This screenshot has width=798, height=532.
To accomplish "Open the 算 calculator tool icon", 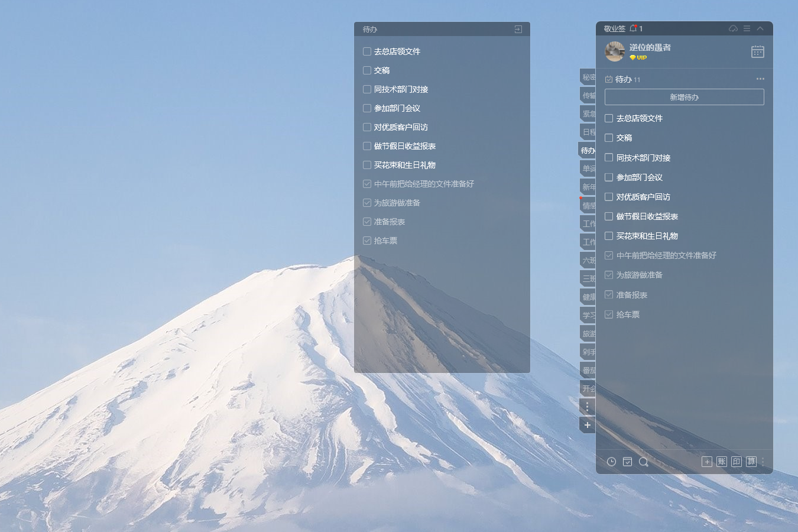I will 751,462.
